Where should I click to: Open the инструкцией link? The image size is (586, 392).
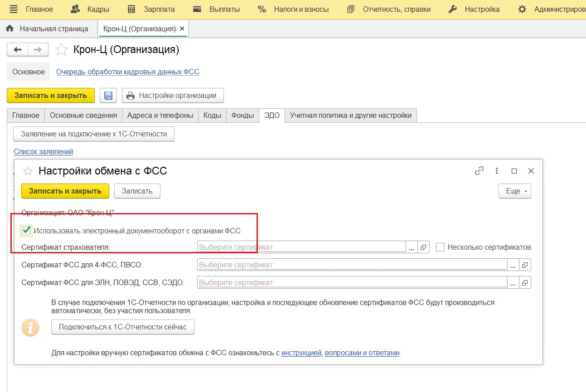(301, 353)
